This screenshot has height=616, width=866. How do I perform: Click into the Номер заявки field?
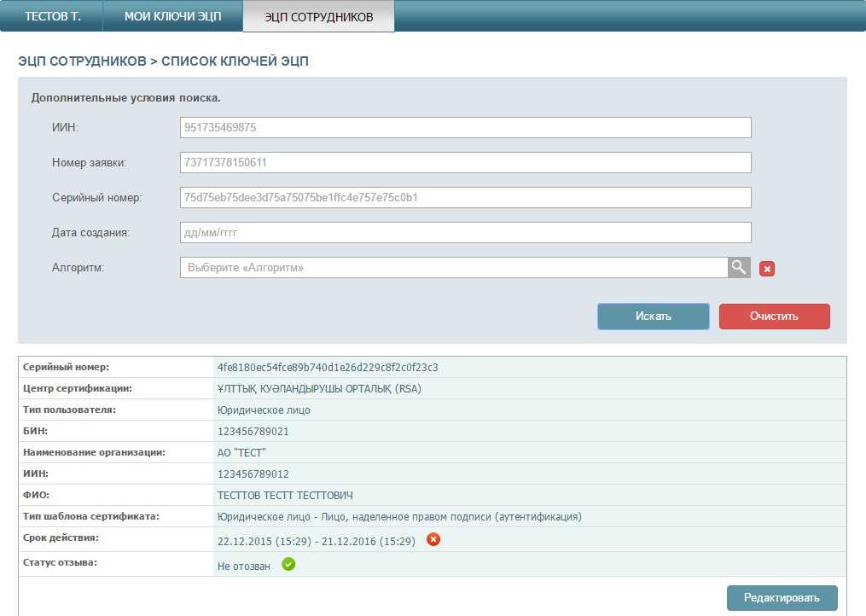(465, 162)
